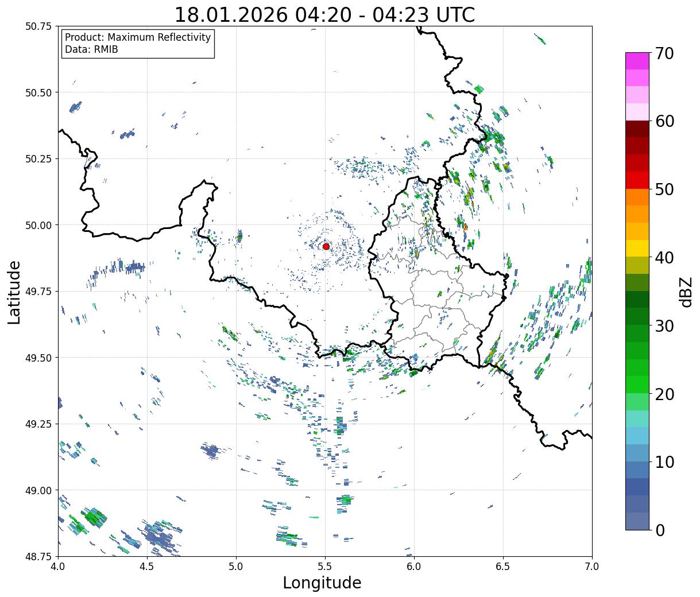Click the colorbar tick label 10
Image resolution: width=700 pixels, height=597 pixels.
click(x=664, y=462)
